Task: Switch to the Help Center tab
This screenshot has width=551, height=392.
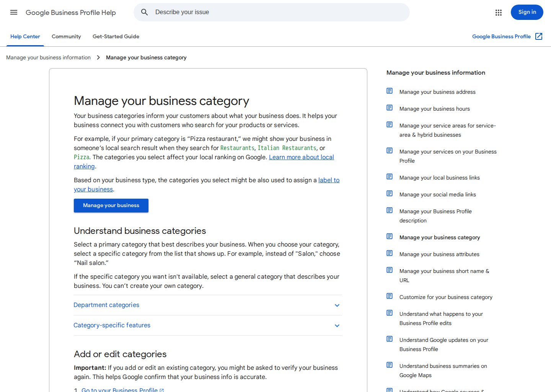Action: click(25, 36)
